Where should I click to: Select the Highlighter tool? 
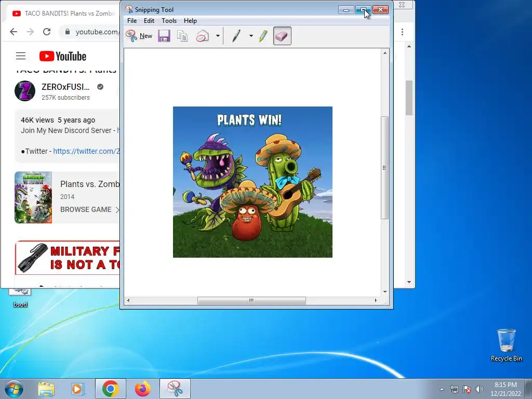(x=263, y=36)
